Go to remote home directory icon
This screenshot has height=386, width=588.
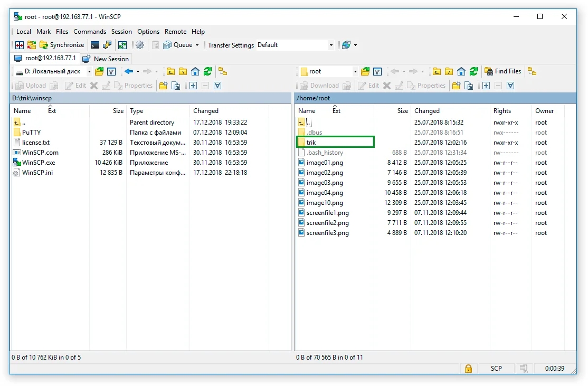(x=461, y=71)
